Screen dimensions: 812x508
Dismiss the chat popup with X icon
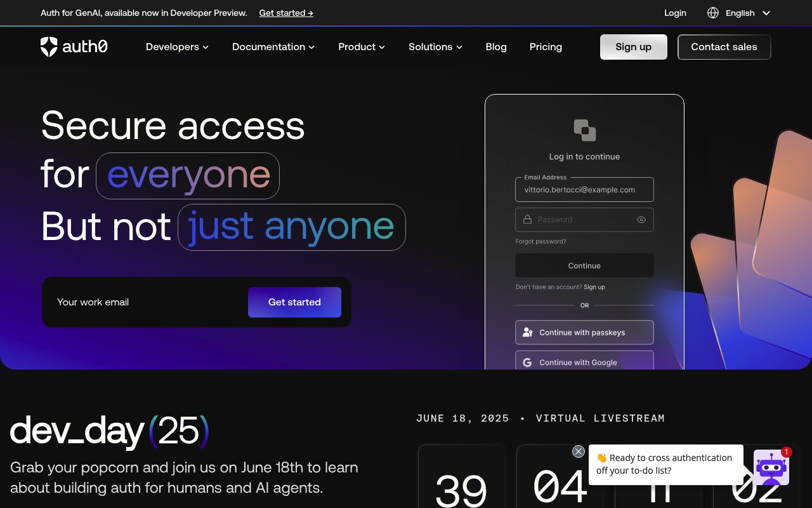[x=579, y=451]
